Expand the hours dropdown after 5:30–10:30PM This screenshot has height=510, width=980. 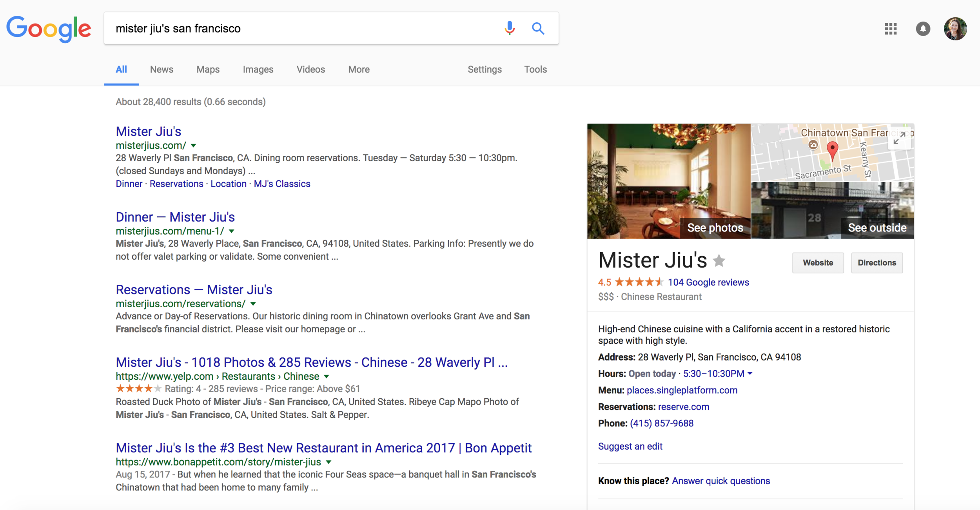[750, 373]
